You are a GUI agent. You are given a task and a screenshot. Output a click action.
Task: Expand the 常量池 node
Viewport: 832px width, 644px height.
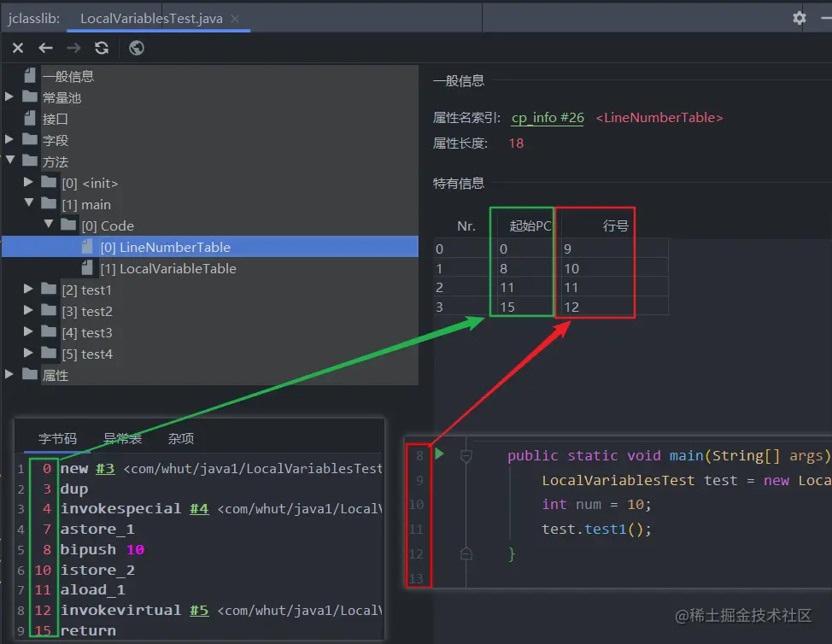tap(9, 97)
